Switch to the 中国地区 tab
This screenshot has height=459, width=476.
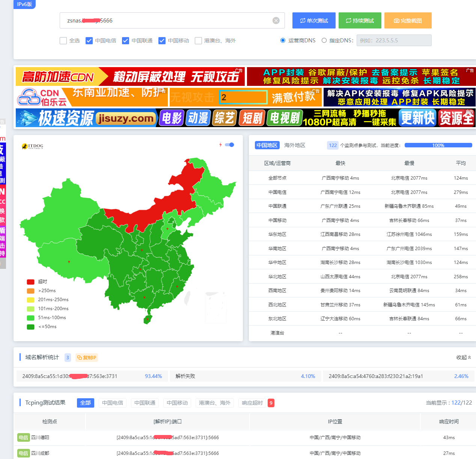[267, 145]
